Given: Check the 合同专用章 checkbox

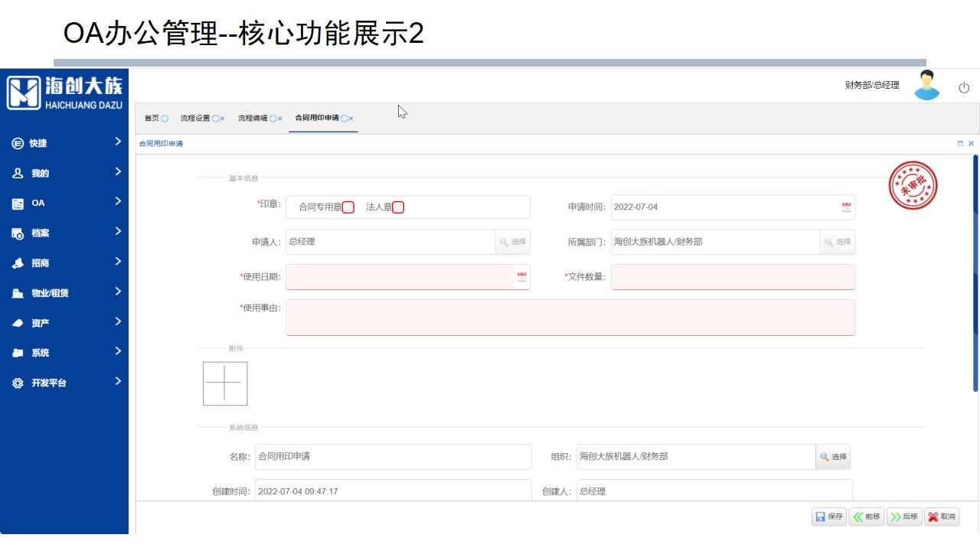Looking at the screenshot, I should (348, 207).
